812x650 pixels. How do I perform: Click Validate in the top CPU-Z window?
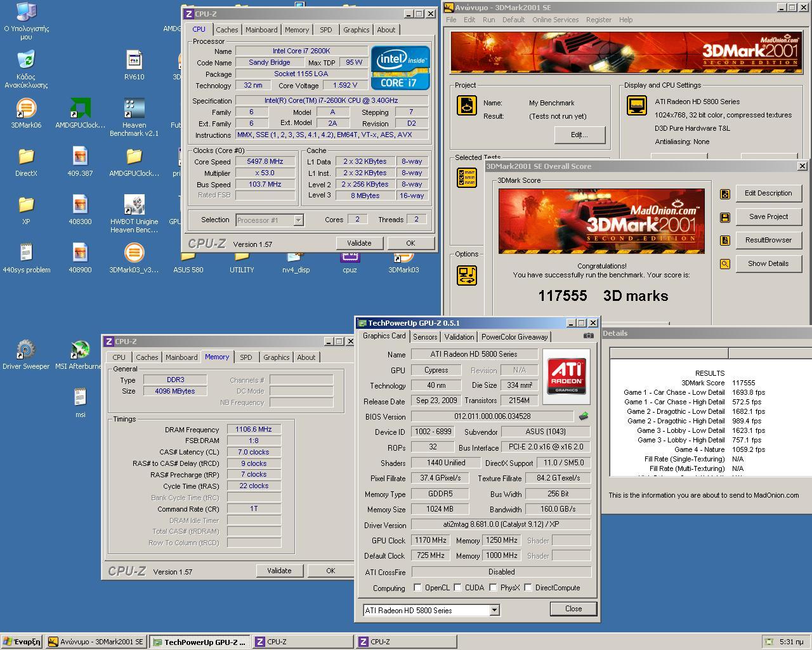(359, 243)
